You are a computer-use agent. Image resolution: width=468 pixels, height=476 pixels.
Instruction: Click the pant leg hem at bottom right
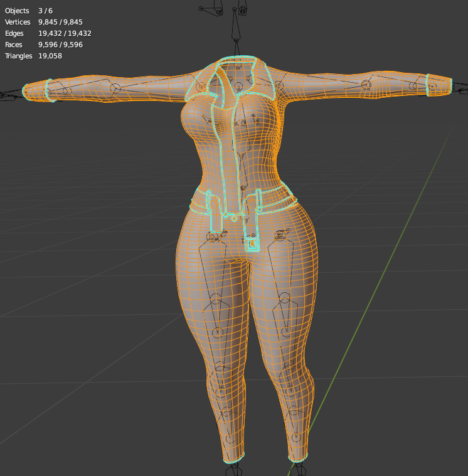298,458
